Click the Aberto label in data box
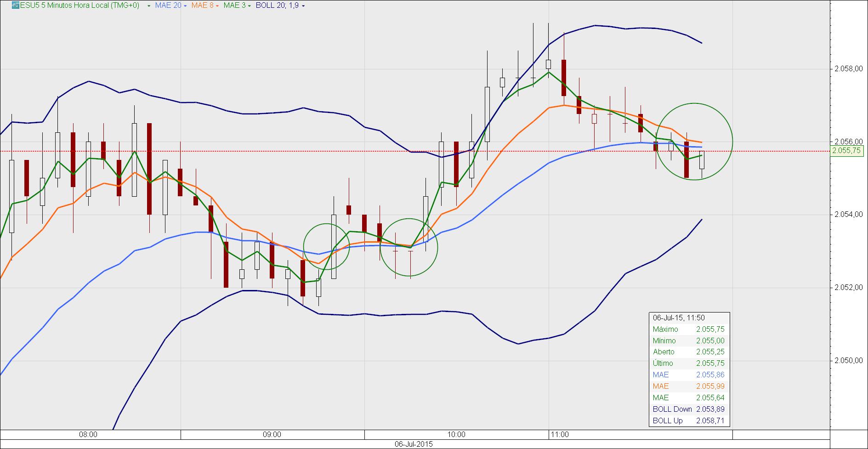Viewport: 868px width, 449px height. click(664, 352)
